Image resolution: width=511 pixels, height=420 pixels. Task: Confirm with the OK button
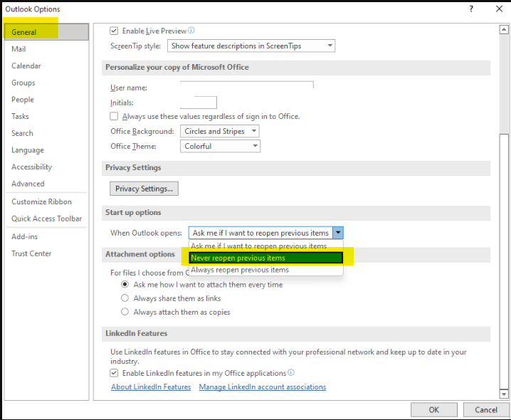coord(433,409)
